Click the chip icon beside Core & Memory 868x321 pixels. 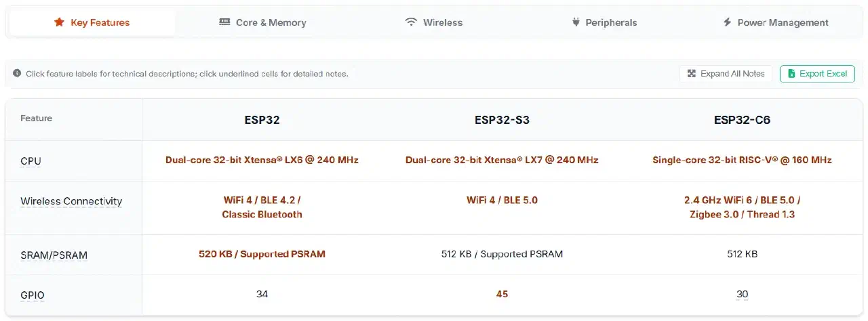224,22
